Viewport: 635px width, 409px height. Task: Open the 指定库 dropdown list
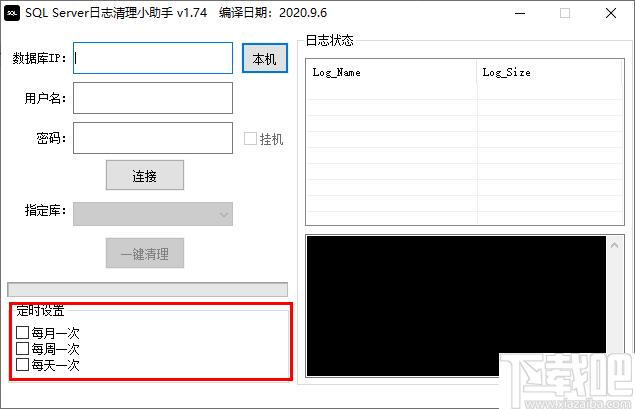pos(153,214)
